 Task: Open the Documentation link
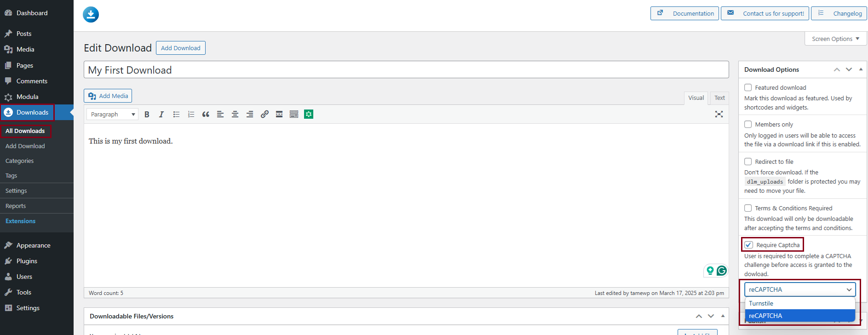point(684,13)
